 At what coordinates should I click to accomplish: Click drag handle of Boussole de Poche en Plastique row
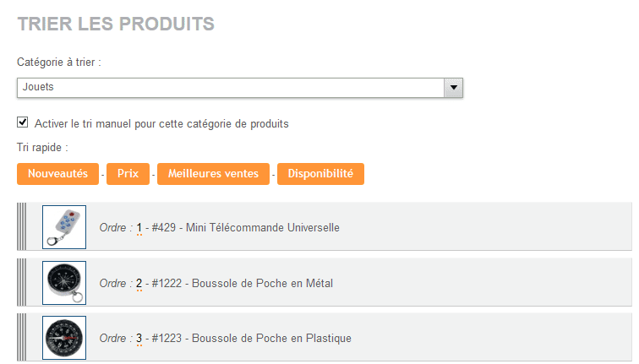click(22, 337)
